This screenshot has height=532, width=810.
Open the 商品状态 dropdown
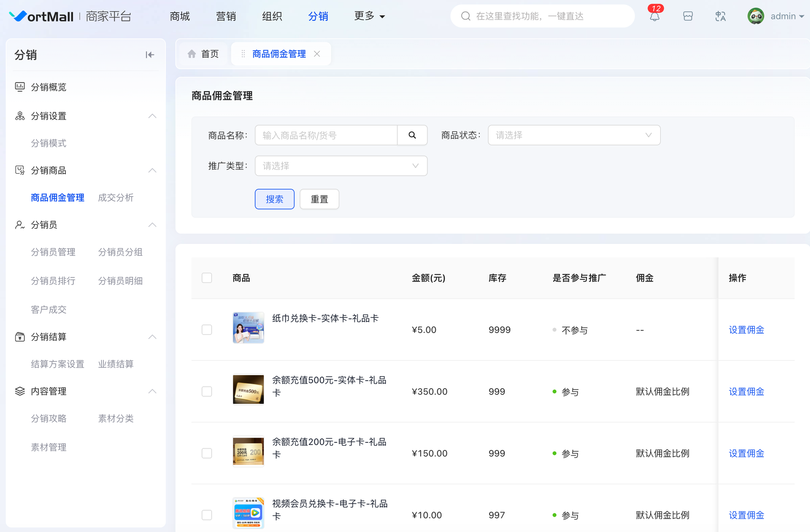(574, 135)
